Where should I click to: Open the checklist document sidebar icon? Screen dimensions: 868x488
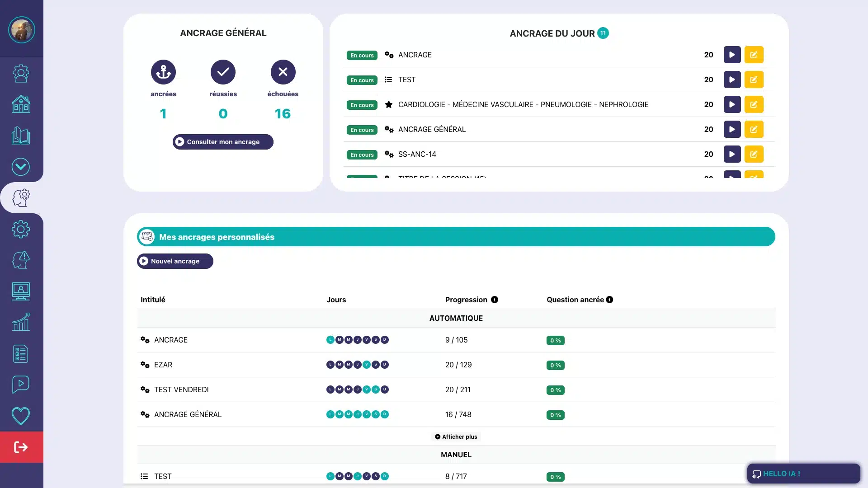[21, 354]
